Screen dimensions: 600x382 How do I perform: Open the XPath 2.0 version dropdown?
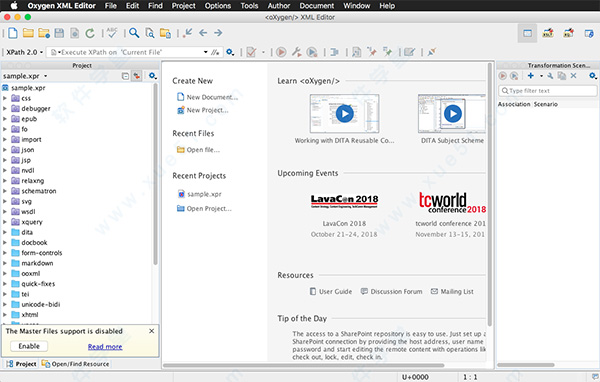[x=24, y=52]
